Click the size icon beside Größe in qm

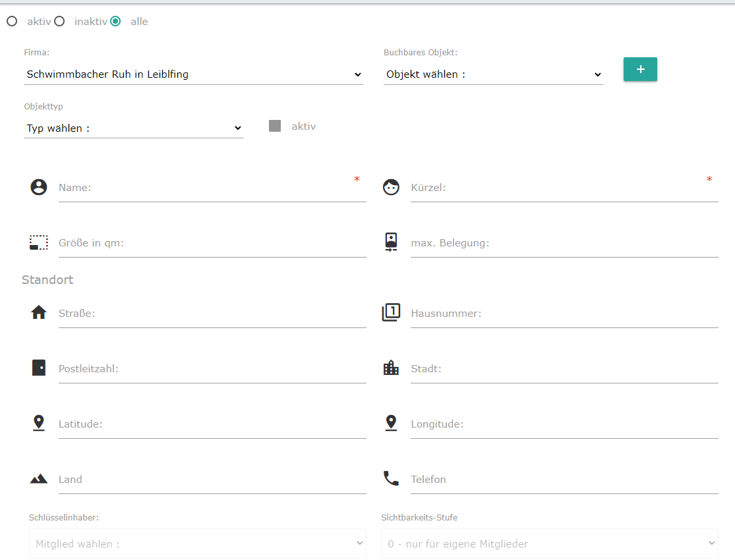[x=39, y=242]
